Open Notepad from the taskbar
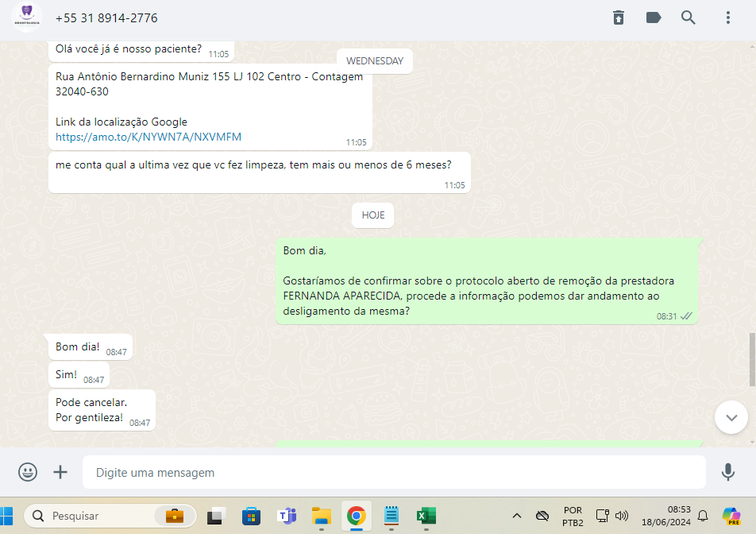 [x=391, y=516]
